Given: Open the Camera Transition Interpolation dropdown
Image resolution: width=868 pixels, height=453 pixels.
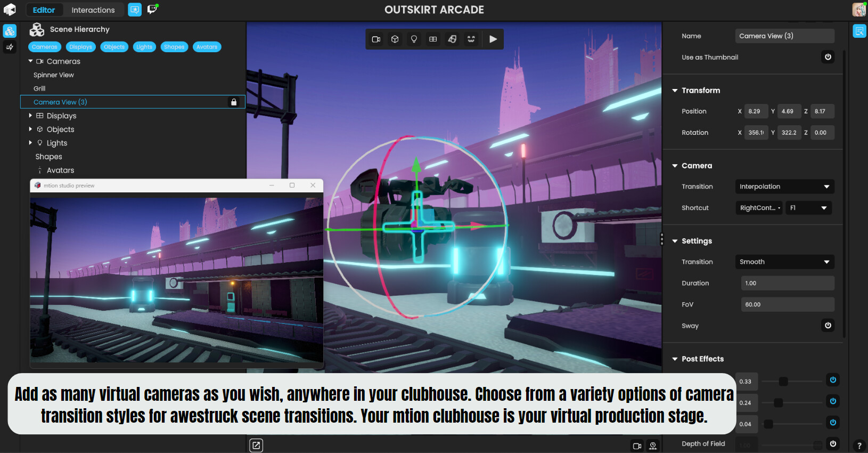Looking at the screenshot, I should (x=784, y=187).
